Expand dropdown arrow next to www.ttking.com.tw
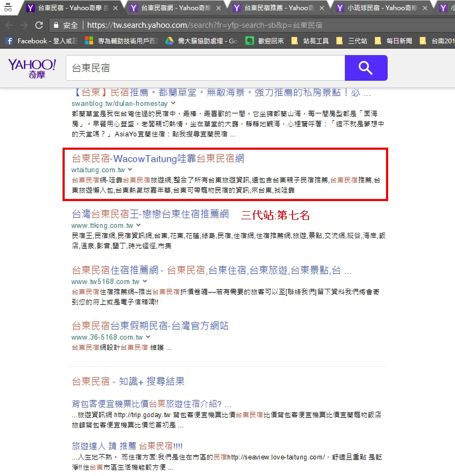Screen dimensions: 455x476 (138, 225)
